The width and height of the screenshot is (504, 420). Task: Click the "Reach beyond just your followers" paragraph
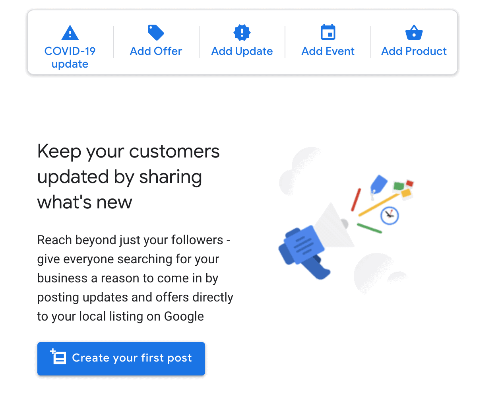click(135, 278)
